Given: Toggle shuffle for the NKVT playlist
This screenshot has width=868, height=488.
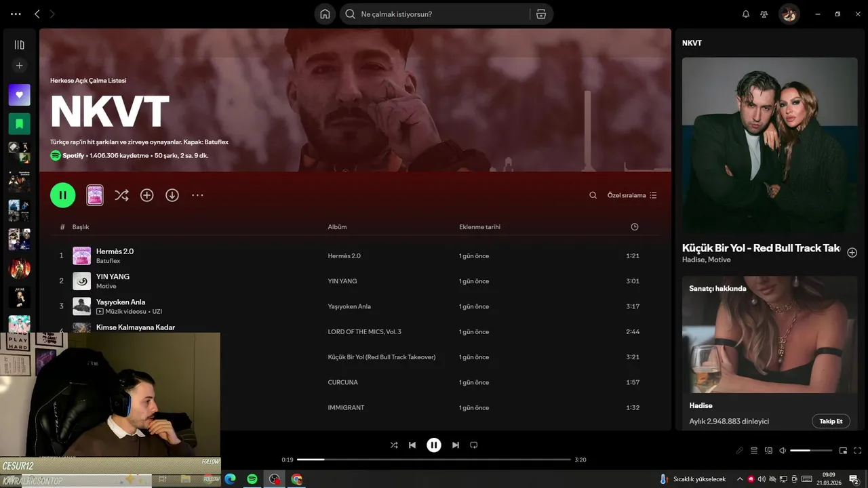Looking at the screenshot, I should pos(121,195).
